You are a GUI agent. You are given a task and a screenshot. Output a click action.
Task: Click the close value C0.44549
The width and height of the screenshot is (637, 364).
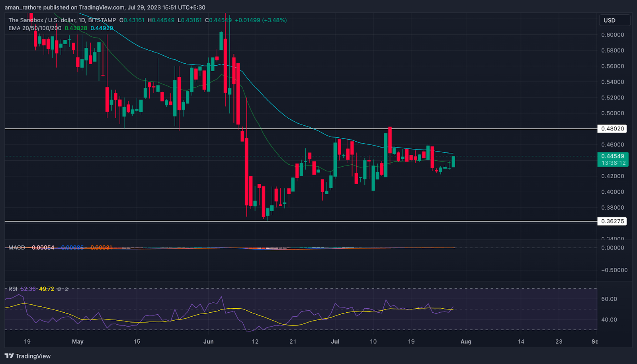(x=218, y=20)
